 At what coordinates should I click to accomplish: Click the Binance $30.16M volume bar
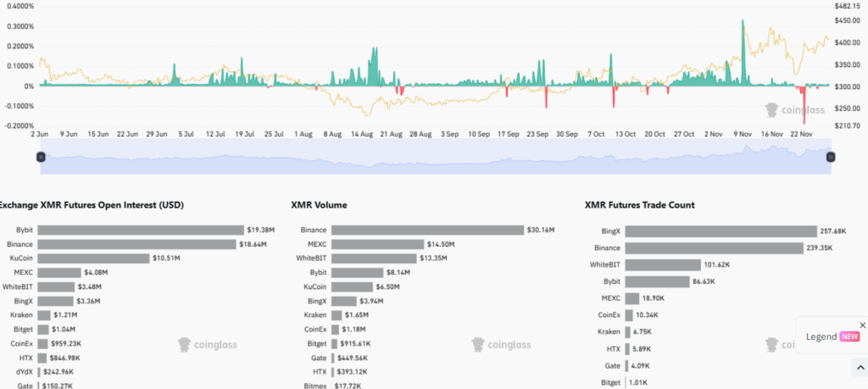coord(427,230)
